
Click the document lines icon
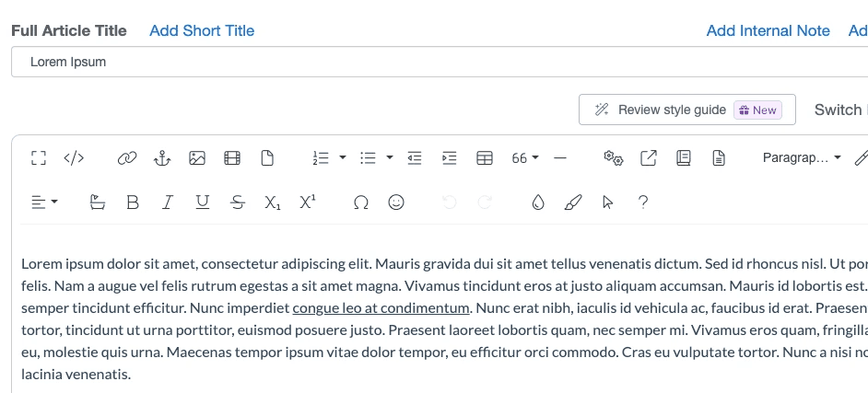click(719, 158)
